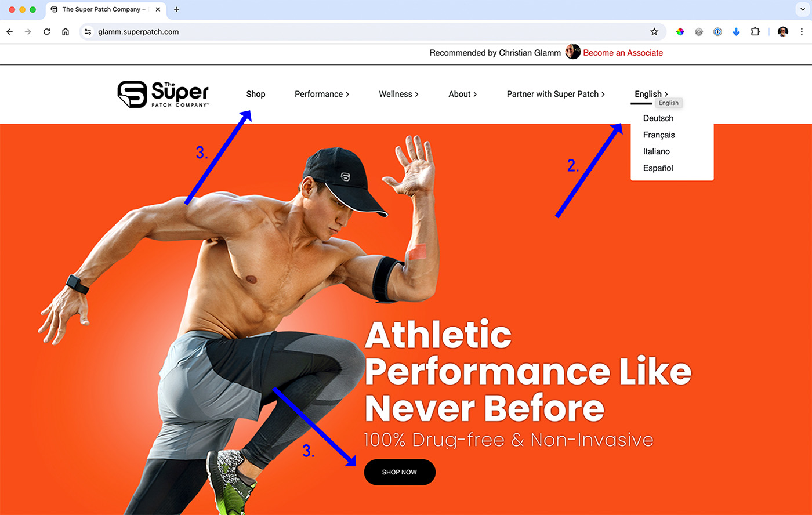Open the browser profile avatar
Screen dimensions: 812x515
click(x=783, y=32)
